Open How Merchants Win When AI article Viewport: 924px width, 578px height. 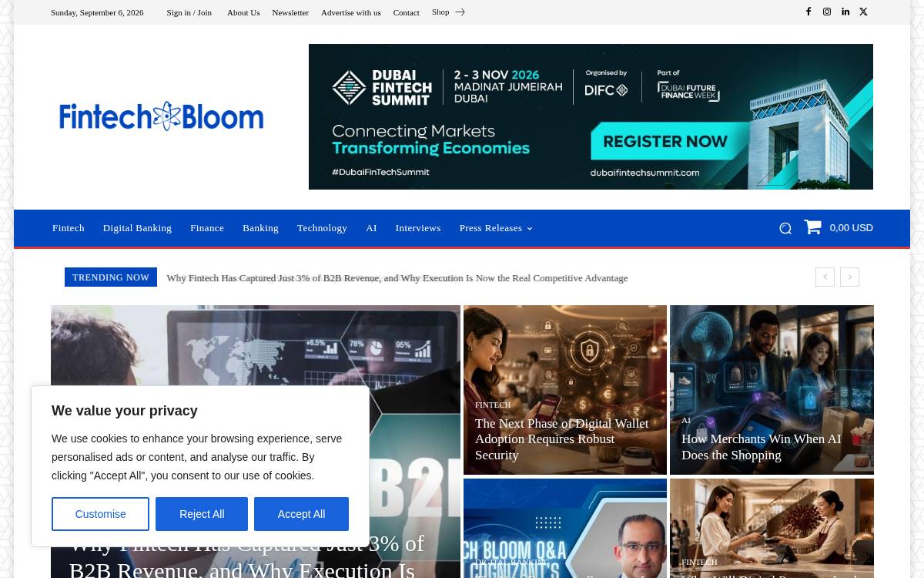pyautogui.click(x=762, y=447)
